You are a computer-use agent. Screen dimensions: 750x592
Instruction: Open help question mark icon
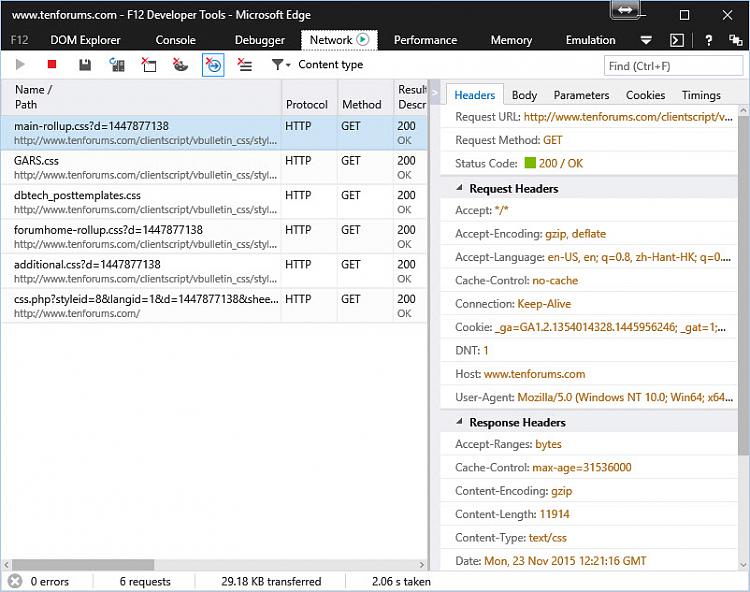708,40
